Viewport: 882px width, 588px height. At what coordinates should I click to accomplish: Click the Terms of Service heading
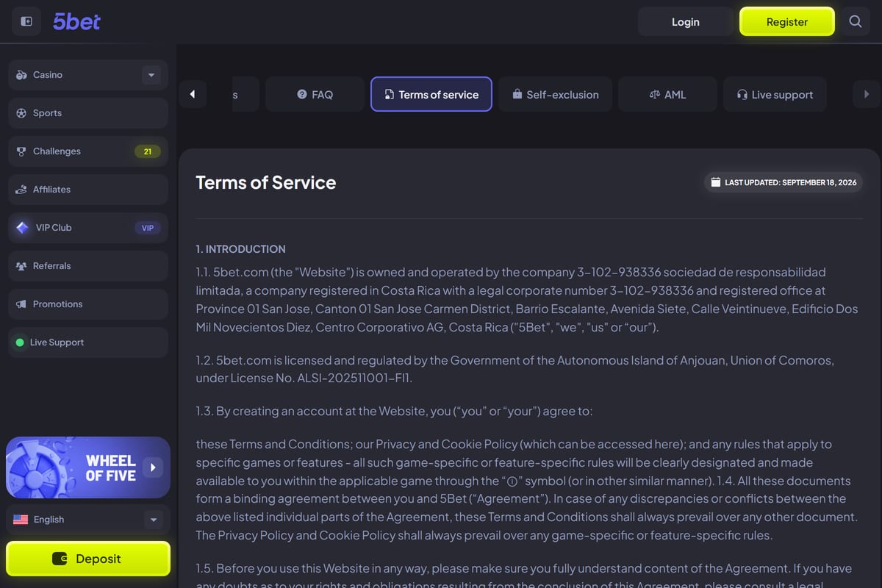click(x=266, y=183)
